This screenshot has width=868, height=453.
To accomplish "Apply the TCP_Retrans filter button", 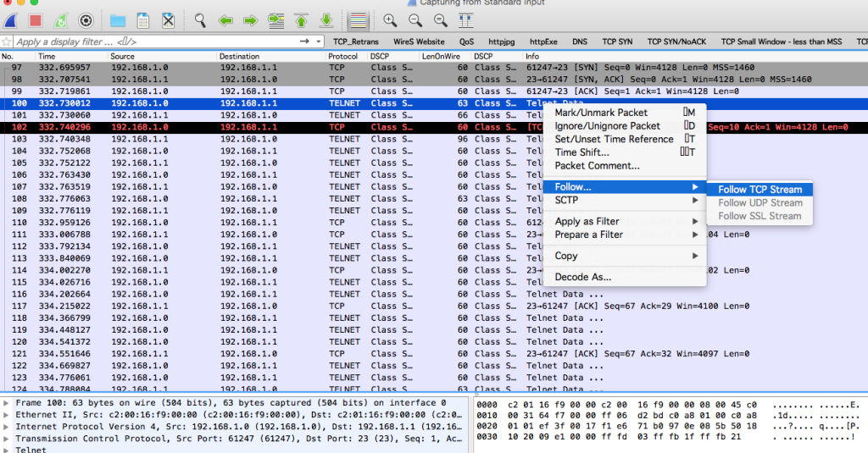I will pyautogui.click(x=356, y=41).
